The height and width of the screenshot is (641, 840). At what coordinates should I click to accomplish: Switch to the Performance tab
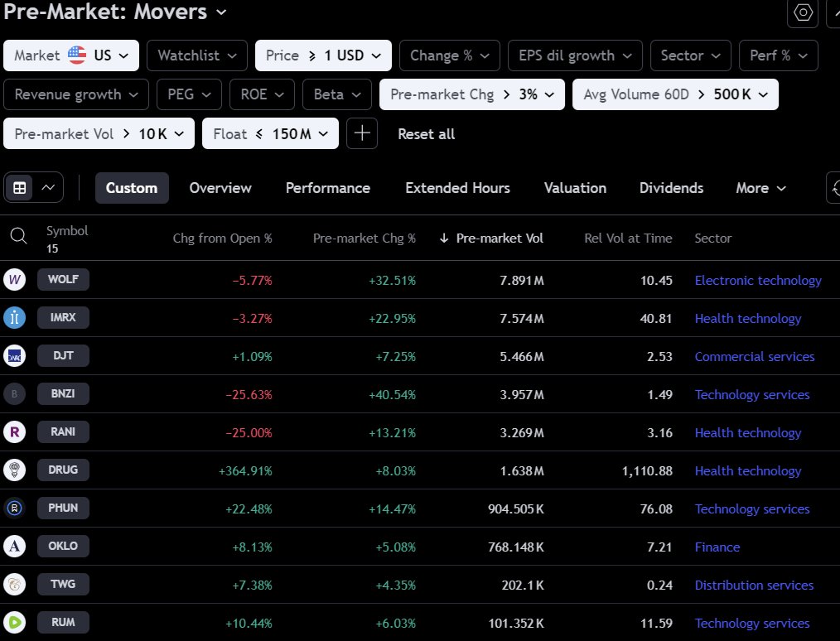coord(328,188)
